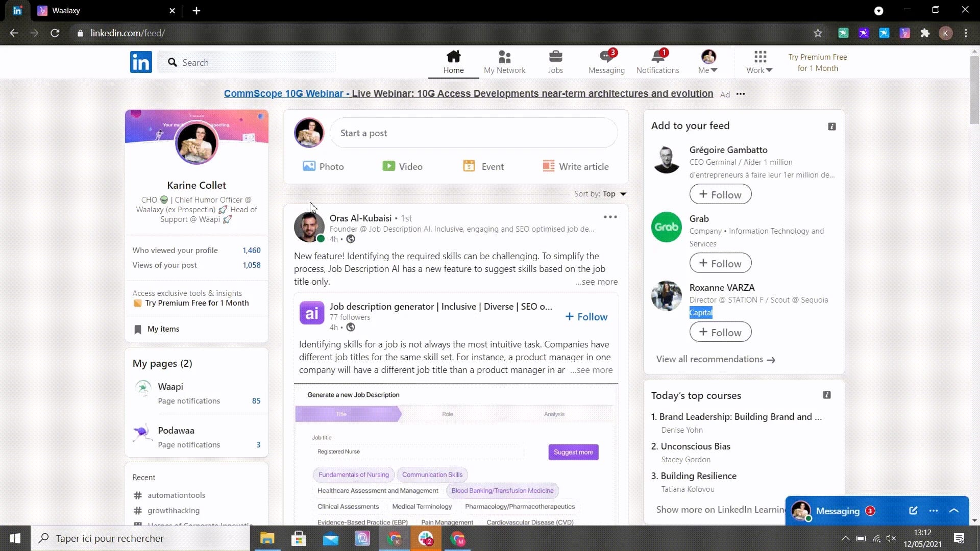980x551 pixels.
Task: Follow Grégoire Gambatto
Action: tap(720, 194)
